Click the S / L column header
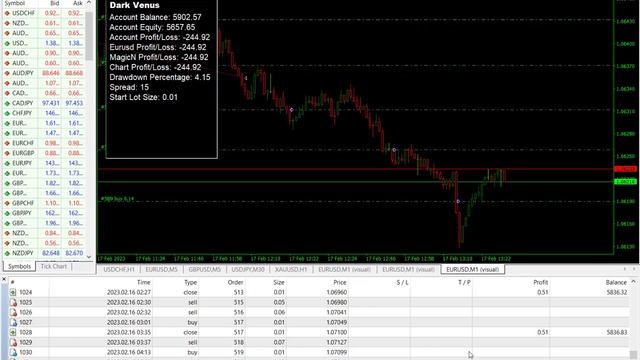This screenshot has width=640, height=360. point(402,282)
